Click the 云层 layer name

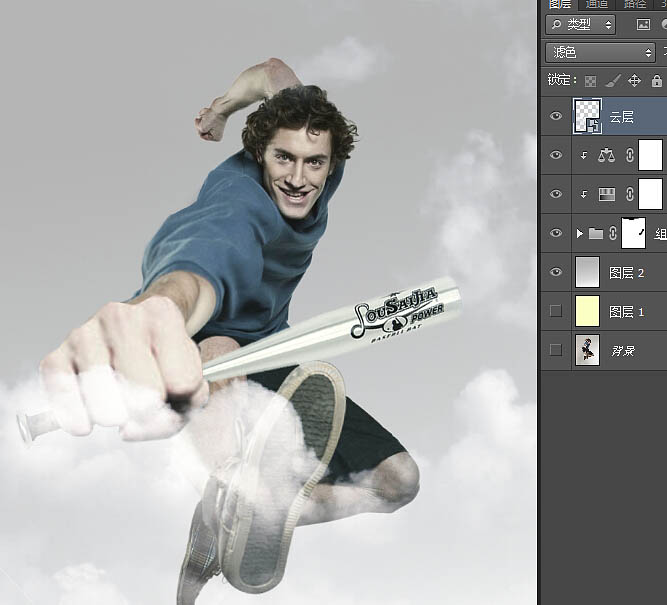tap(621, 117)
